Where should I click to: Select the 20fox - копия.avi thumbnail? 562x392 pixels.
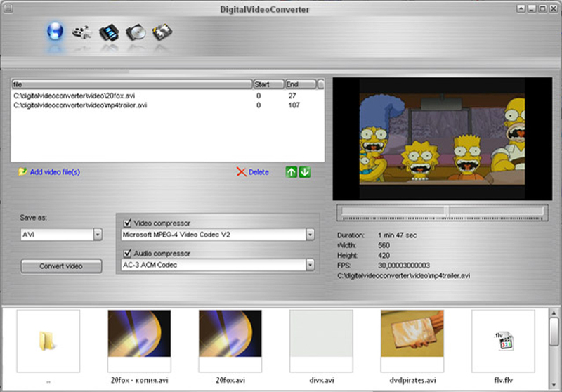click(x=139, y=341)
